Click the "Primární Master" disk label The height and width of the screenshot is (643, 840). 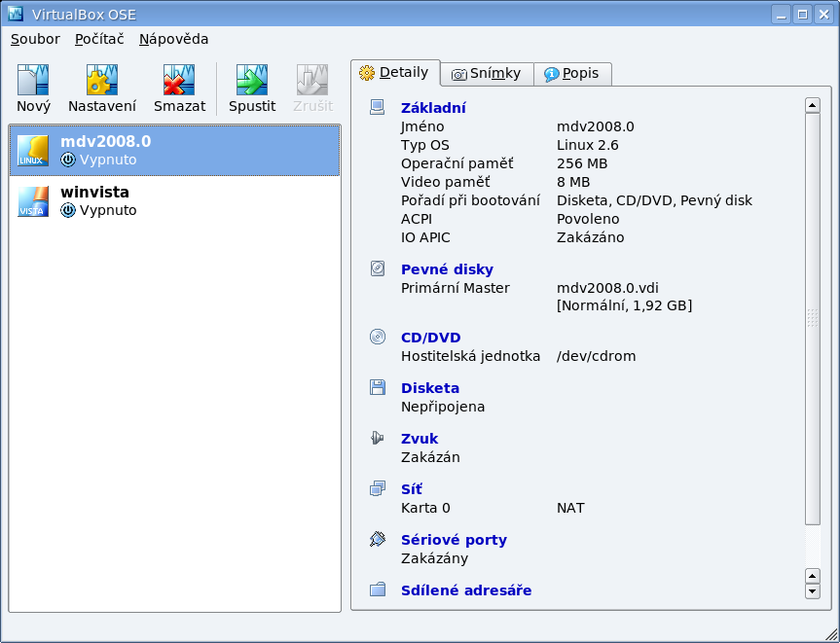(456, 288)
